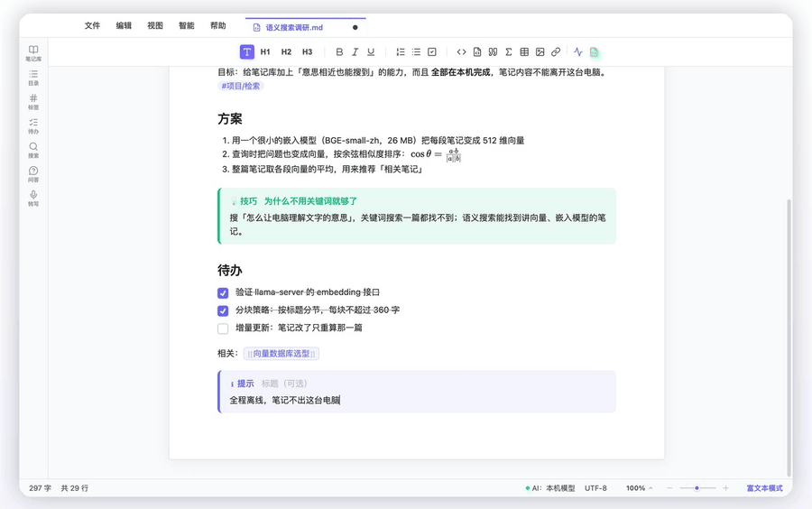Image resolution: width=812 pixels, height=509 pixels.
Task: Click the purple waveform AI icon
Action: [578, 51]
